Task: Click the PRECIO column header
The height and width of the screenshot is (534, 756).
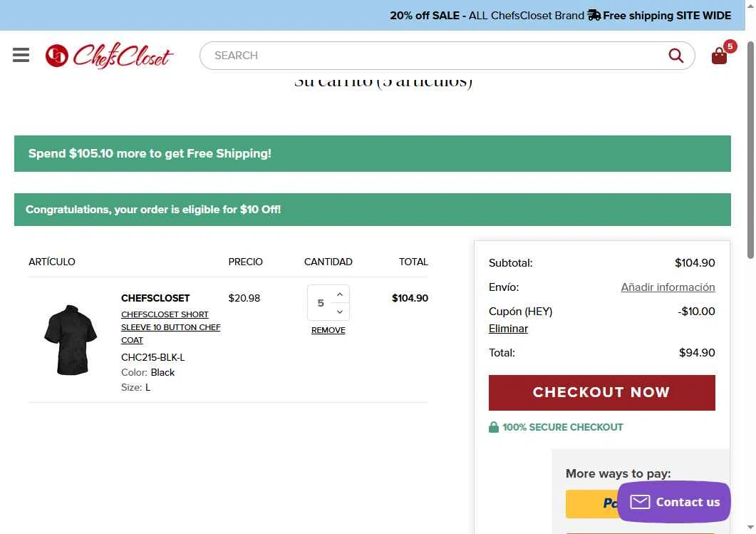Action: pyautogui.click(x=245, y=262)
